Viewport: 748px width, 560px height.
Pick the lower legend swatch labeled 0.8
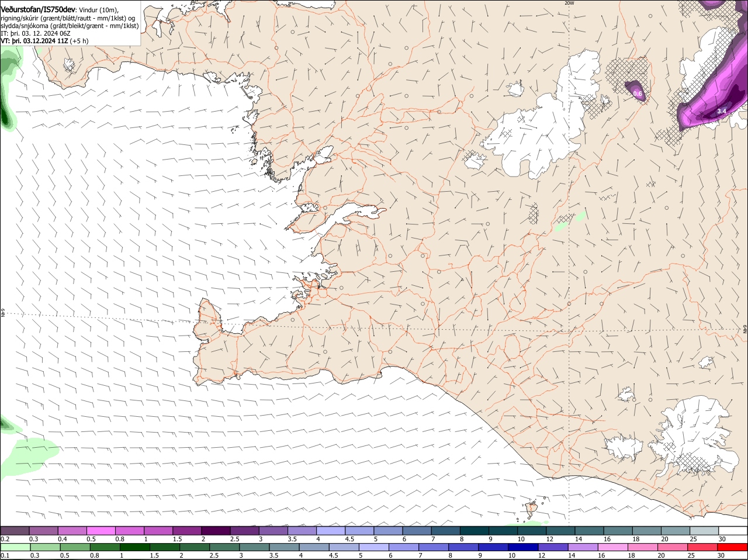coord(105,547)
